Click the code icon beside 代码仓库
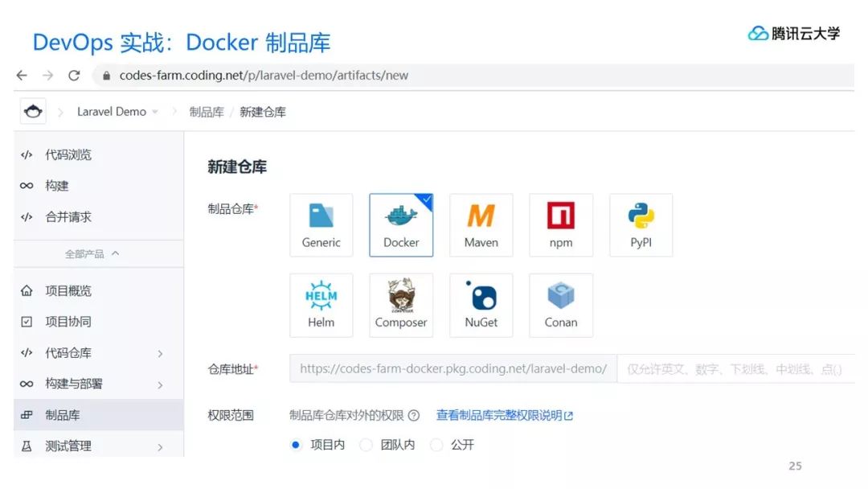 [27, 353]
